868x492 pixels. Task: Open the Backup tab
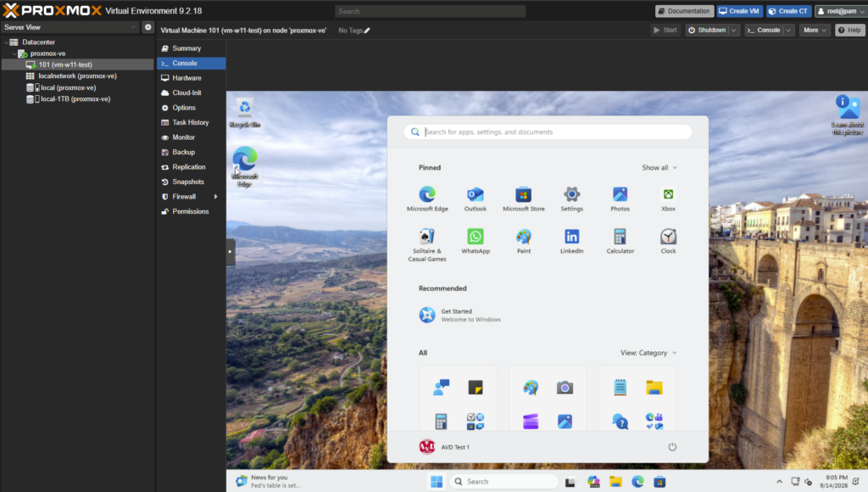point(191,152)
